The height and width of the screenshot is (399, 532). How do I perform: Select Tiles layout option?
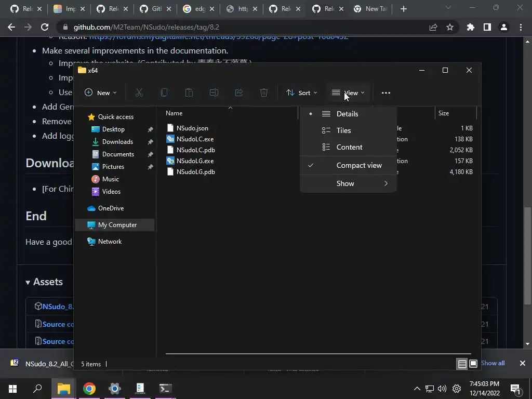pyautogui.click(x=349, y=130)
